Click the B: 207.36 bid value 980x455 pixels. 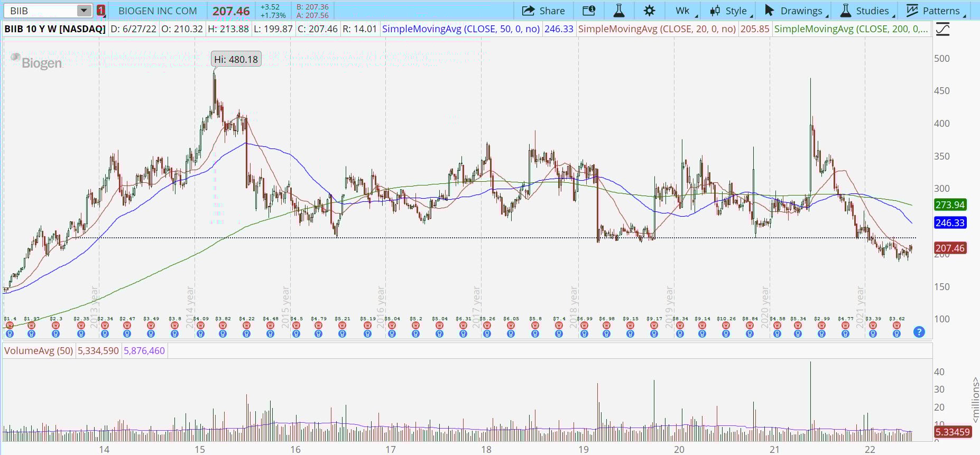312,7
